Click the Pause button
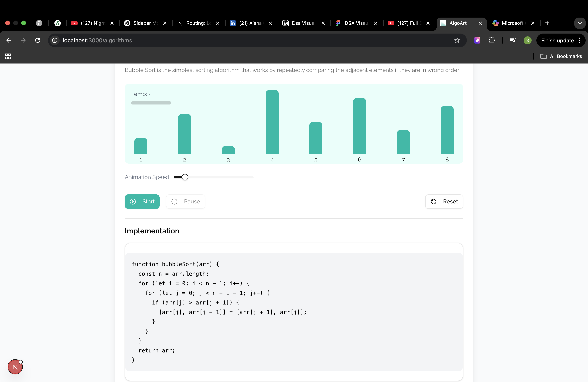This screenshot has width=588, height=382. point(186,202)
